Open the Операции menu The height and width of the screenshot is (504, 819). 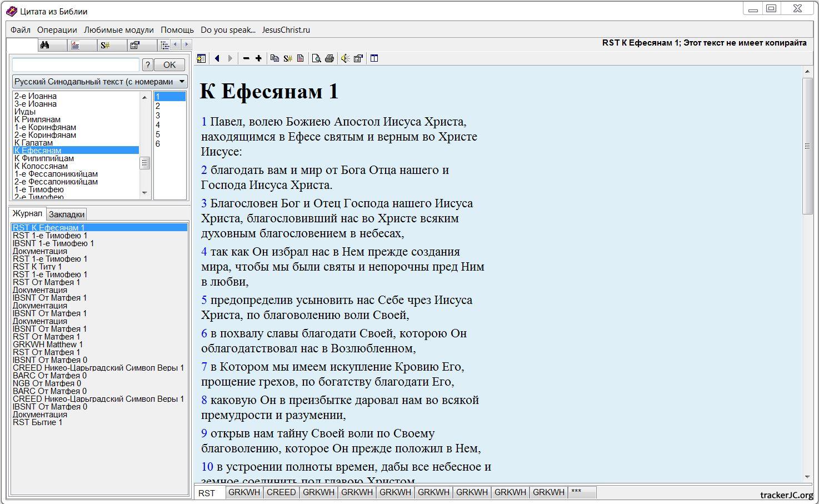click(57, 30)
